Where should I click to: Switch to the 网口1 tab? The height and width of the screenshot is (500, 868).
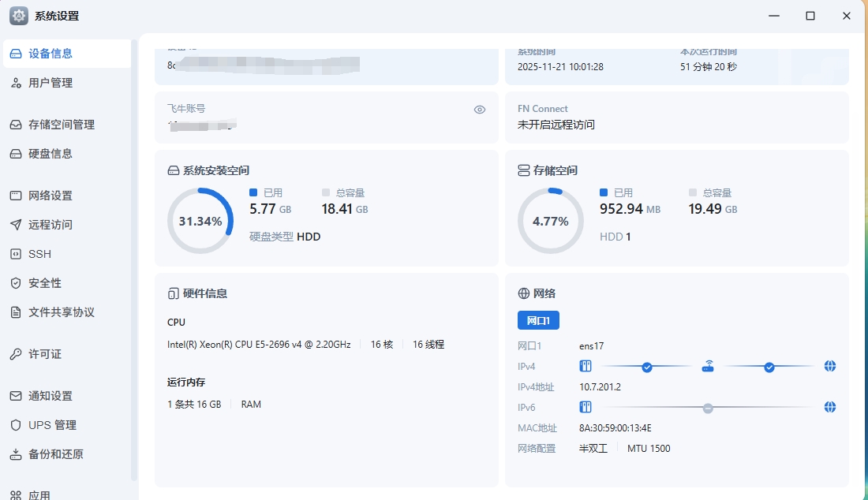pos(538,320)
